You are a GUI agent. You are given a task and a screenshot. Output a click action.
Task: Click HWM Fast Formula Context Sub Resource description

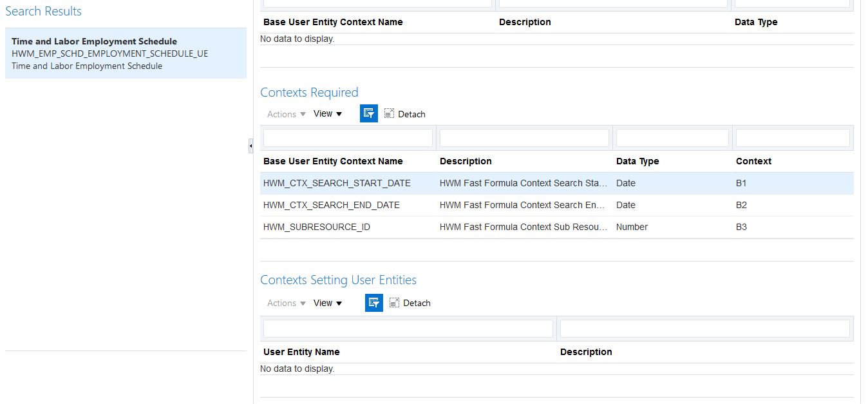click(x=524, y=227)
